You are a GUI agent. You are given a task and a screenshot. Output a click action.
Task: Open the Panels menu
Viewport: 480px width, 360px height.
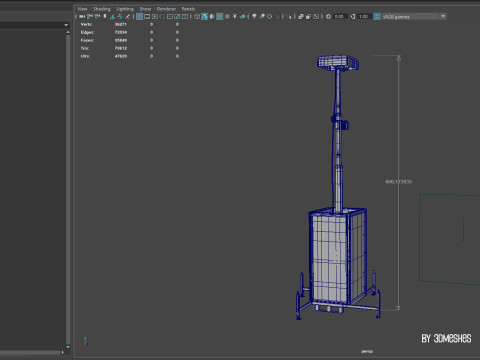(x=188, y=9)
